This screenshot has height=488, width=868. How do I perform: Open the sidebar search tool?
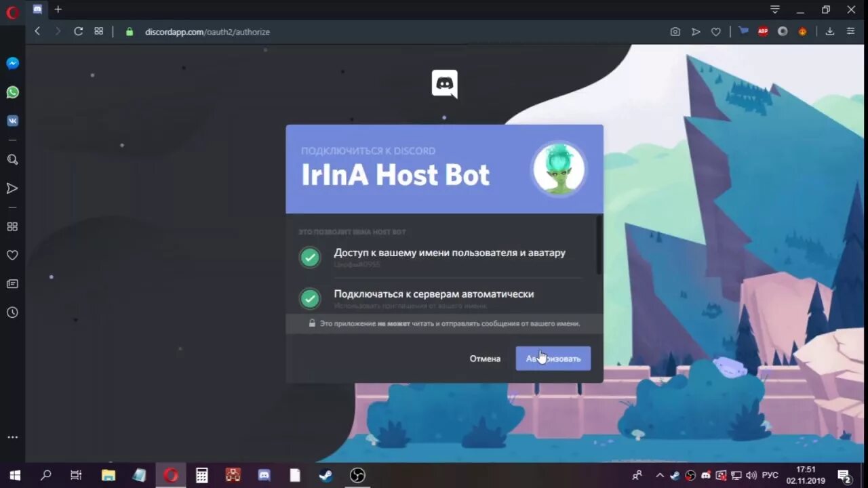[12, 159]
